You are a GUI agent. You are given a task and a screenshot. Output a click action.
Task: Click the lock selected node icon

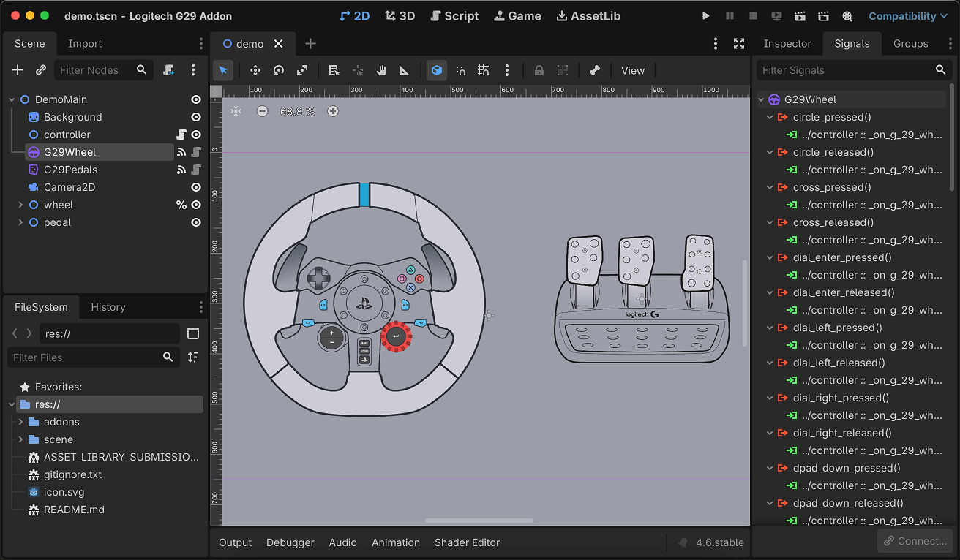coord(539,71)
